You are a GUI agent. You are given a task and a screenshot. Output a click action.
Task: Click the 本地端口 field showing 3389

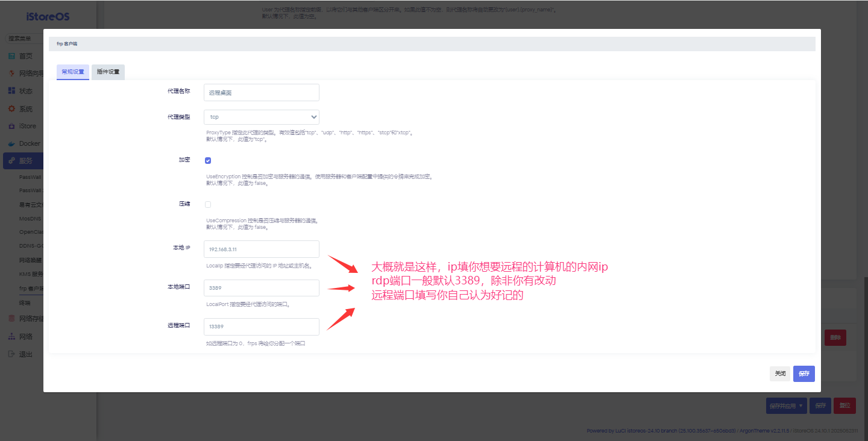click(x=261, y=288)
